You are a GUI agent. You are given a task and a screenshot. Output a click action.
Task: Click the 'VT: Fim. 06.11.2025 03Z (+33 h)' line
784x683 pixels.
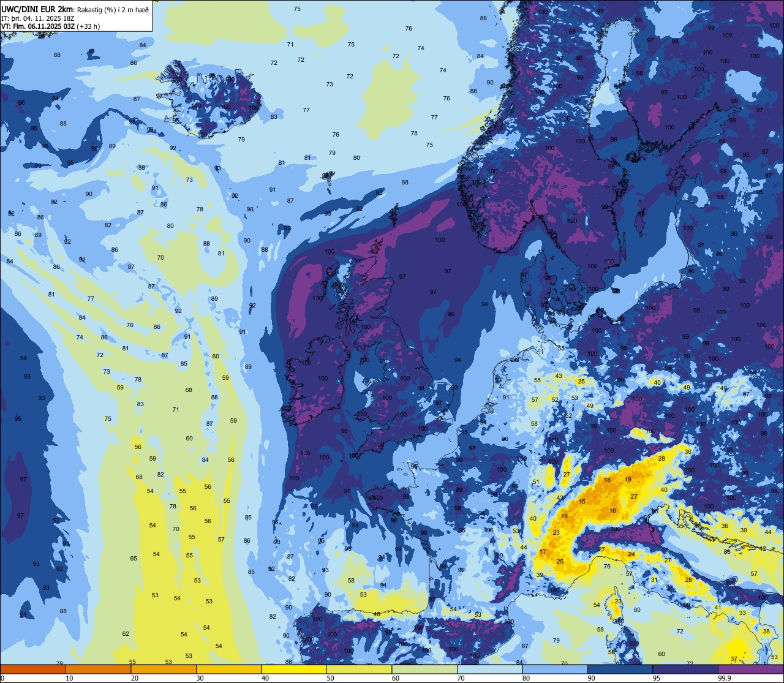point(51,26)
